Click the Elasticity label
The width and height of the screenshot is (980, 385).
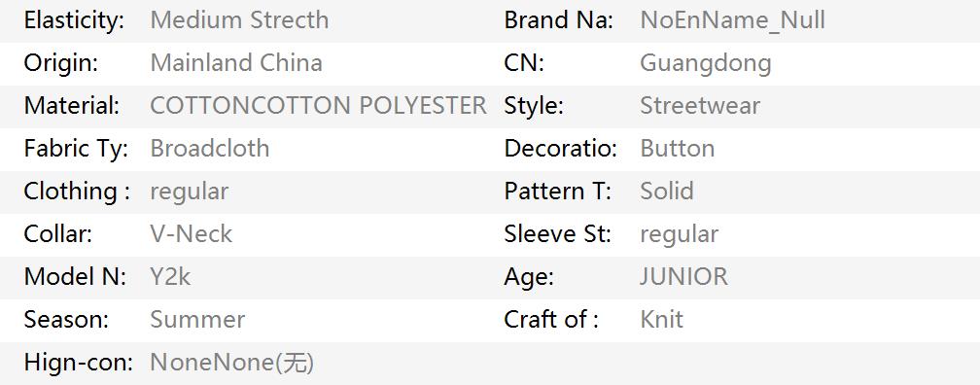click(x=74, y=20)
